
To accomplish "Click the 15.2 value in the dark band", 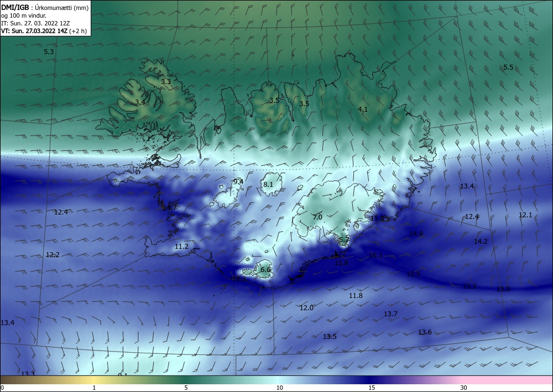I will click(469, 286).
